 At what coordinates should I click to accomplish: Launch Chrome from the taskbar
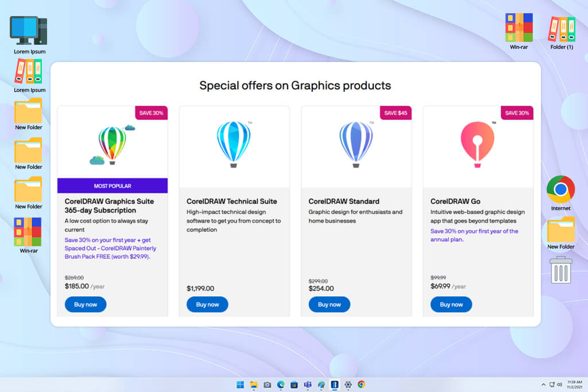click(362, 385)
